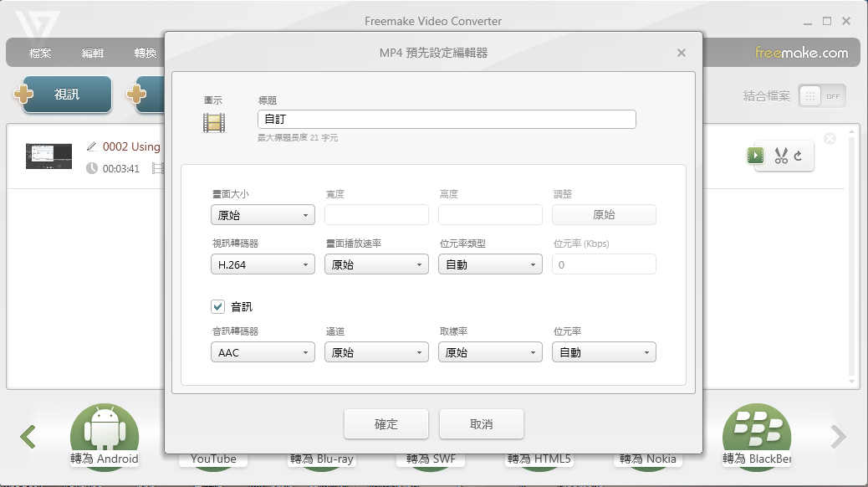
Task: Select the YouTube output option
Action: (x=213, y=459)
